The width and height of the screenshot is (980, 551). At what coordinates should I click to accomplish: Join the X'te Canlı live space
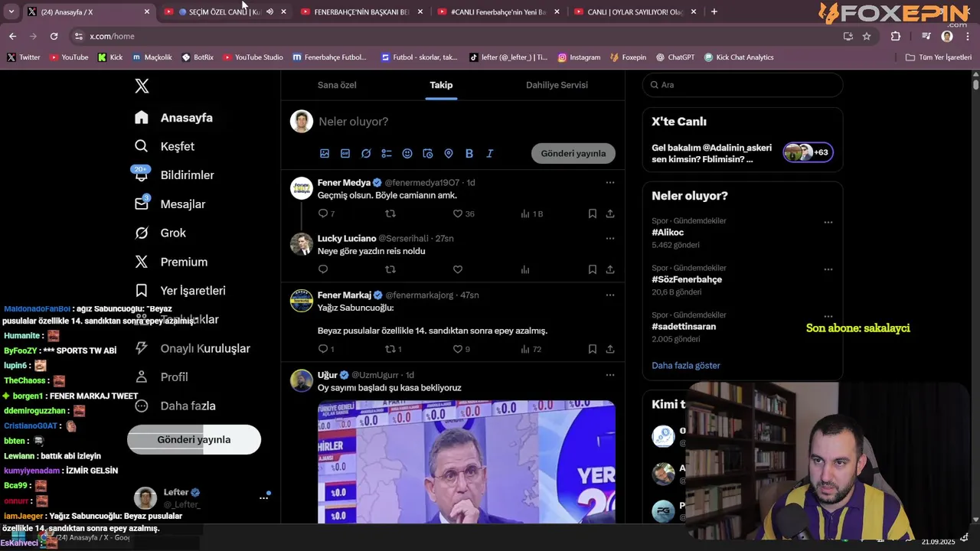[x=743, y=153]
